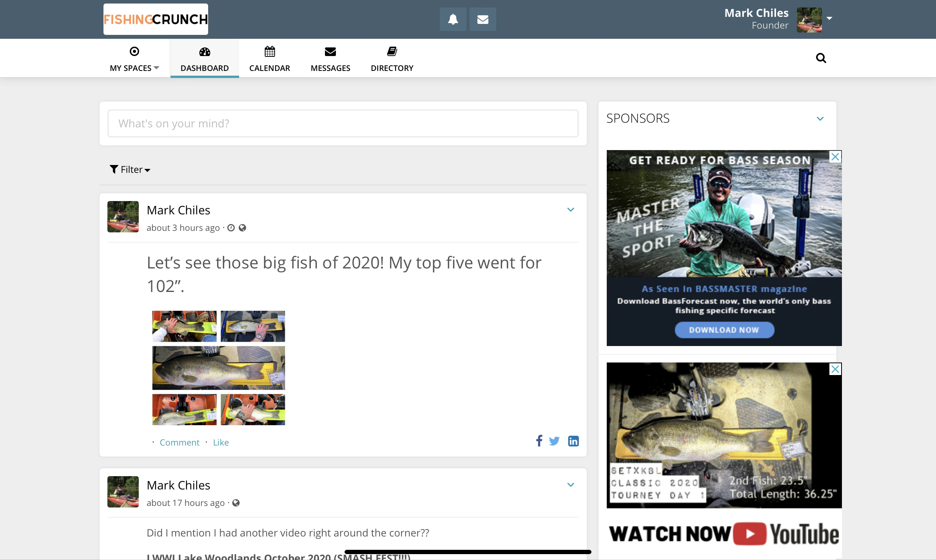
Task: Share post on Facebook
Action: (539, 441)
